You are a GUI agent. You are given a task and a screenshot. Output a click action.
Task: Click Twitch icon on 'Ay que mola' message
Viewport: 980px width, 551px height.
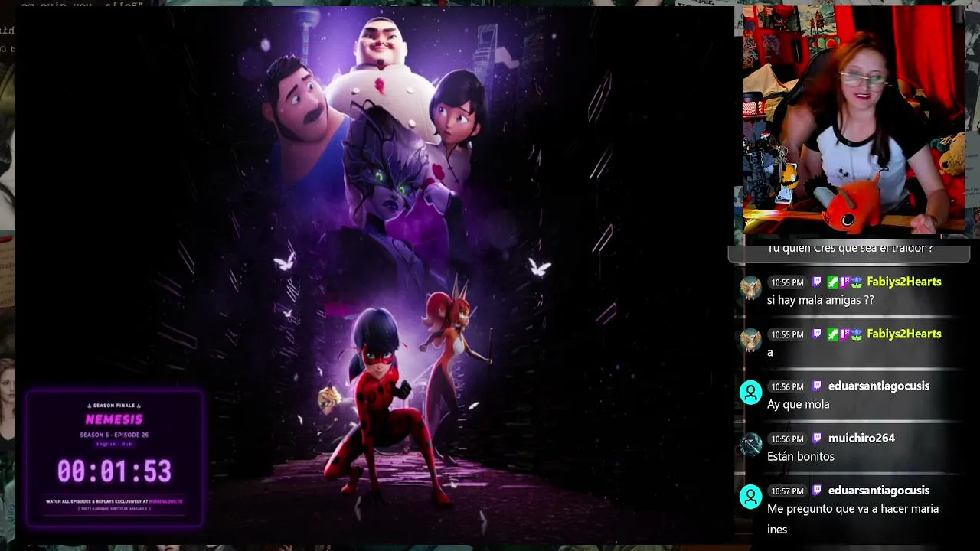click(817, 386)
